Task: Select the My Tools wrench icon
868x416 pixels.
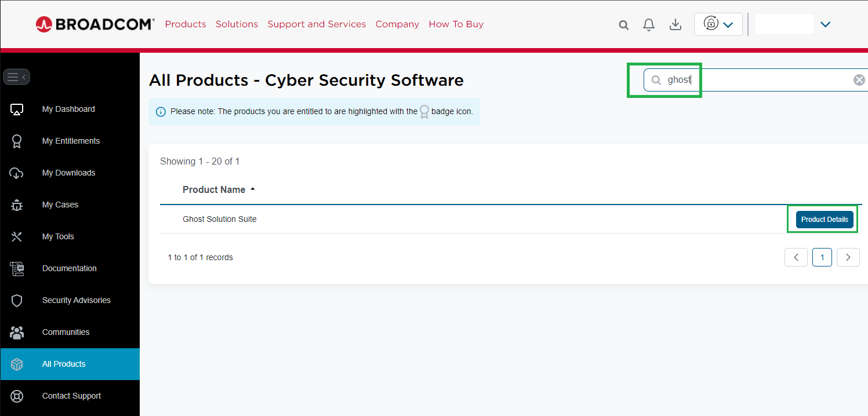Action: tap(17, 236)
